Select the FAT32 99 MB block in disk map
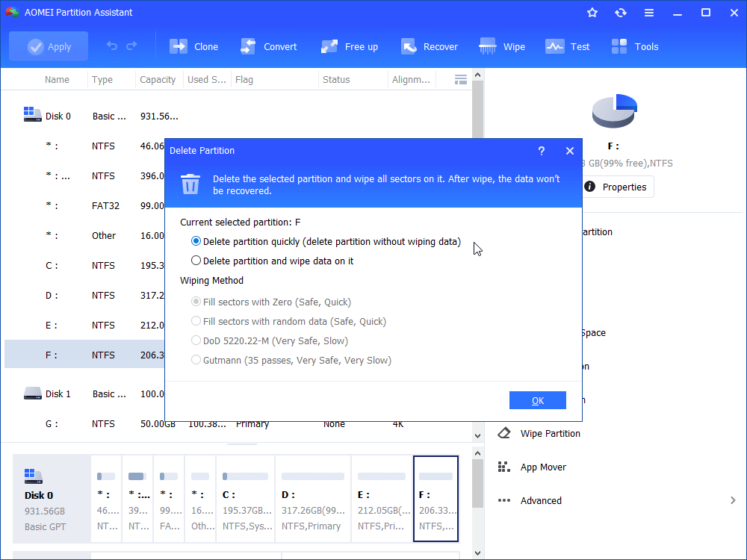This screenshot has width=747, height=560. (x=169, y=499)
